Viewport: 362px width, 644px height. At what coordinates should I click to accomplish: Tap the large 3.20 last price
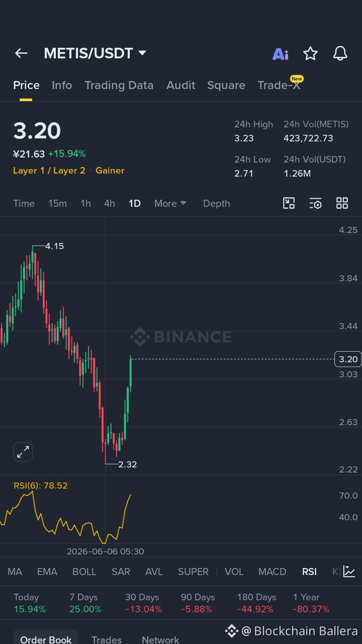point(37,131)
